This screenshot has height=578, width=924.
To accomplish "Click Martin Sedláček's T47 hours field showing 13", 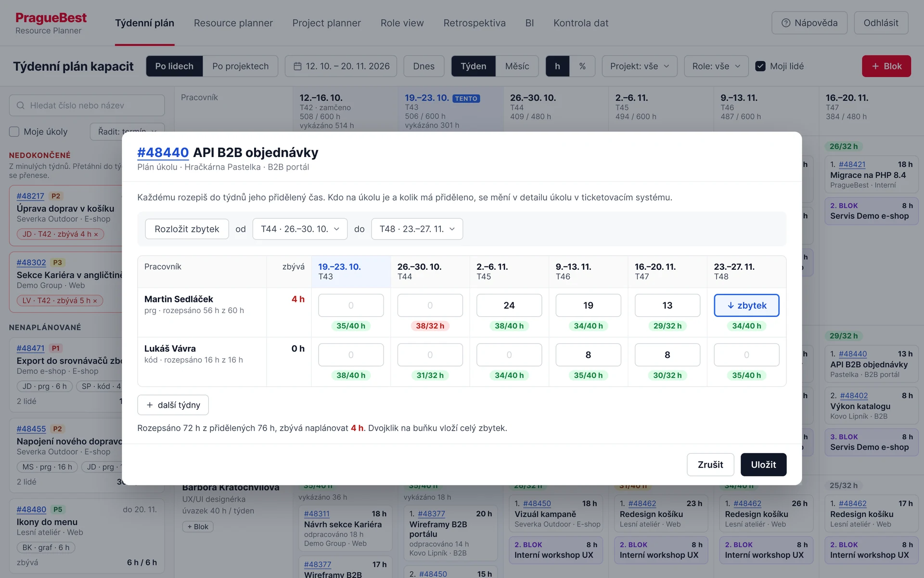I will coord(667,305).
